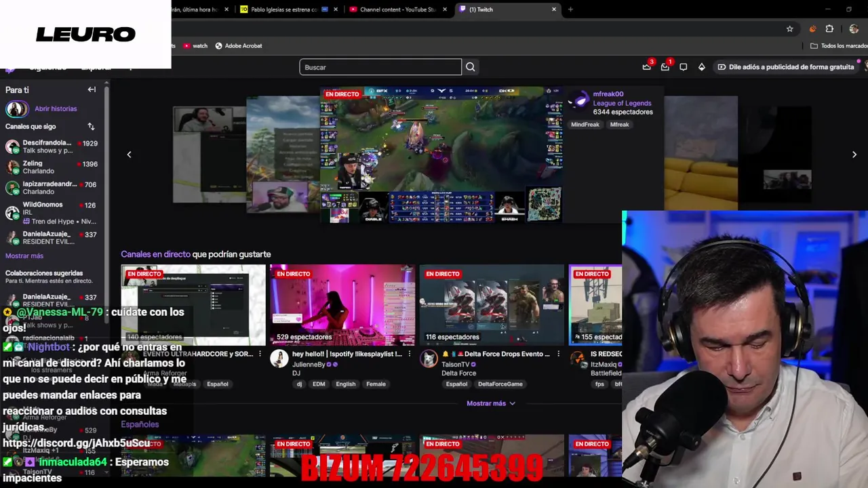
Task: Open options menu for Delta Force stream
Action: [558, 354]
